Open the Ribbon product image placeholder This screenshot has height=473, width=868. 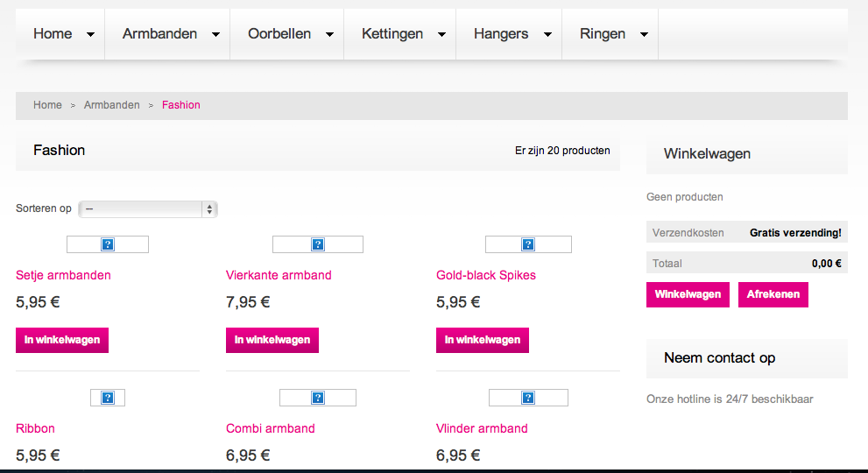(x=108, y=398)
